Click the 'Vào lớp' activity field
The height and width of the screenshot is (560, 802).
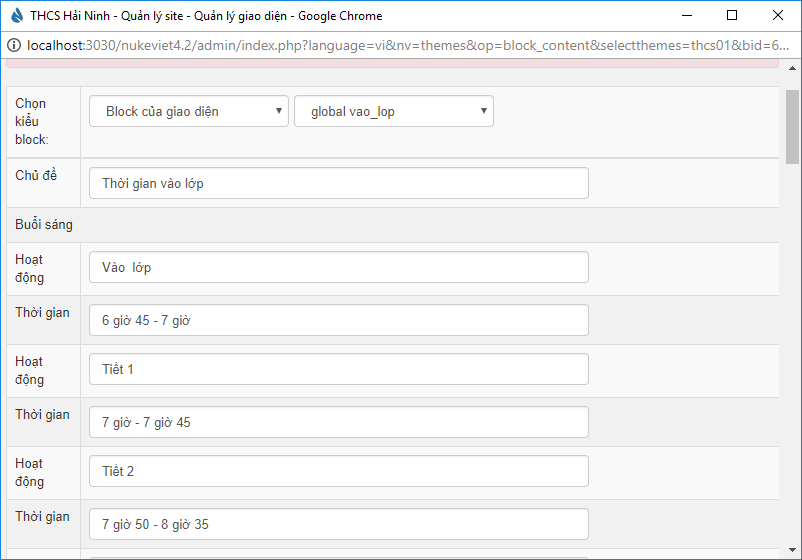(339, 267)
